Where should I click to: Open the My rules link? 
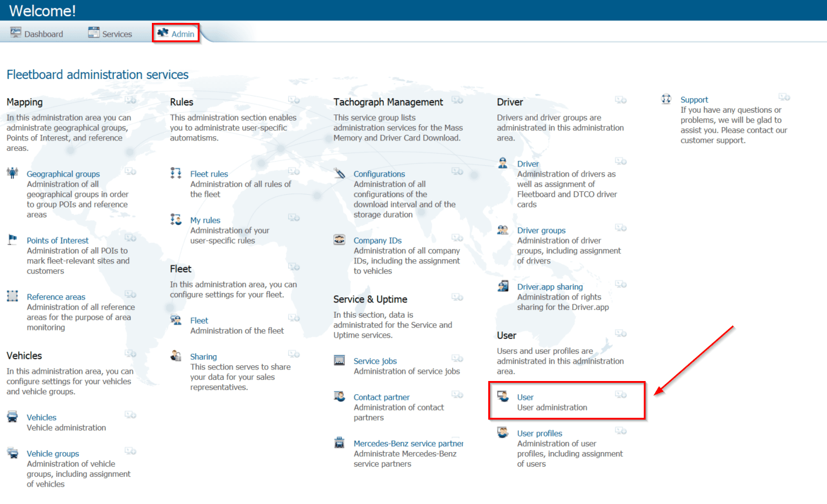click(x=206, y=220)
